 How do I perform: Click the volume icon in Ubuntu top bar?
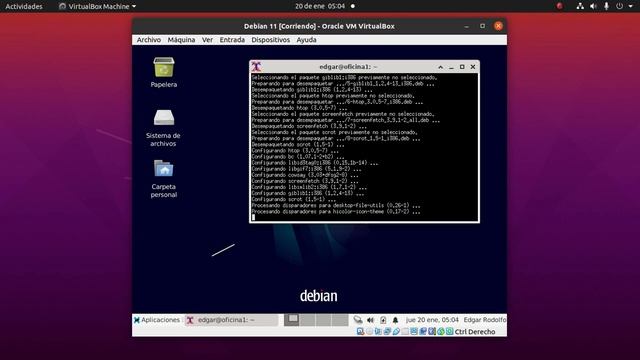(593, 6)
